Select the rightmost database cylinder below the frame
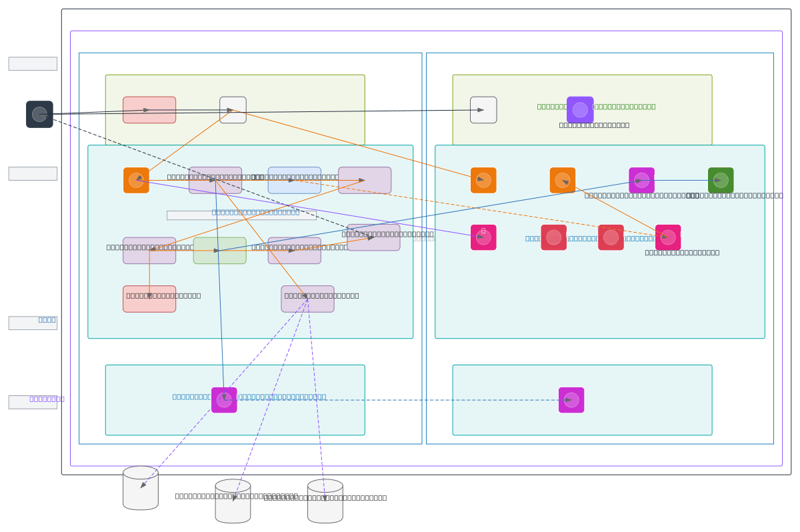The height and width of the screenshot is (532, 800). pyautogui.click(x=325, y=501)
